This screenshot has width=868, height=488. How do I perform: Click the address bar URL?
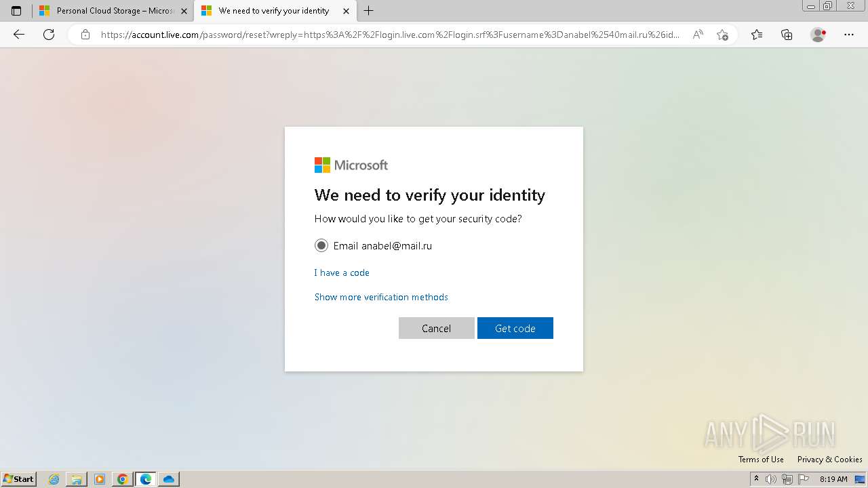tap(390, 35)
